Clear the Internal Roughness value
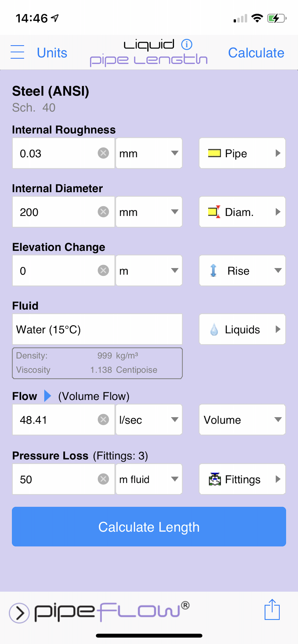Screen dimensions: 298x644 (103, 153)
